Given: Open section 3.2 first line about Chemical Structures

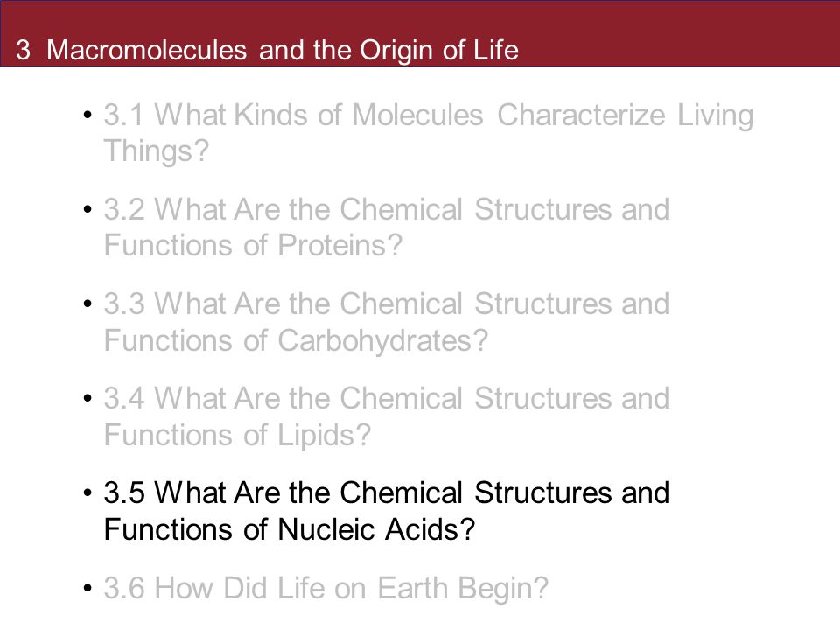Looking at the screenshot, I should [x=386, y=209].
